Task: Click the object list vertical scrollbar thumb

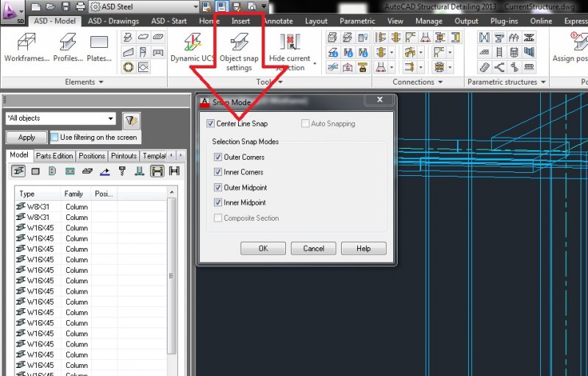Action: point(171,276)
